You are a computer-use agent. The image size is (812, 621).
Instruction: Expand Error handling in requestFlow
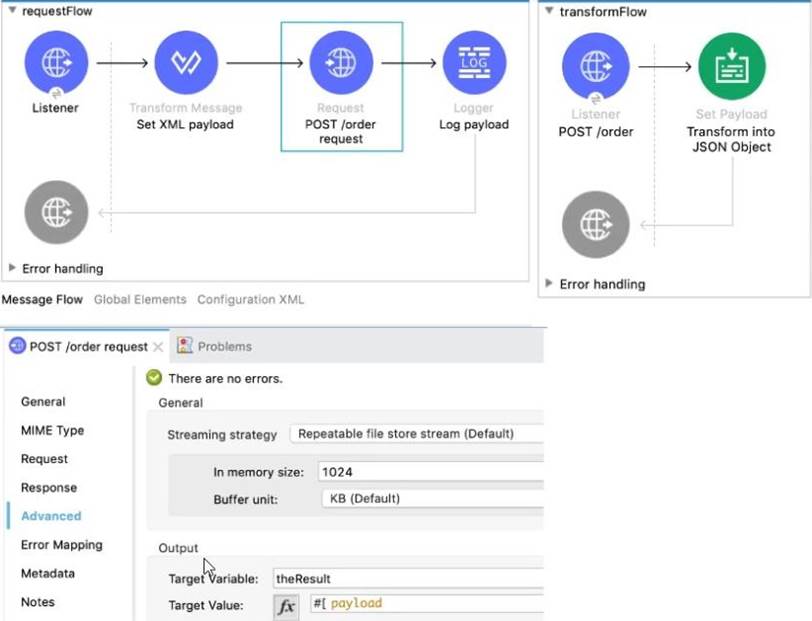pos(13,268)
